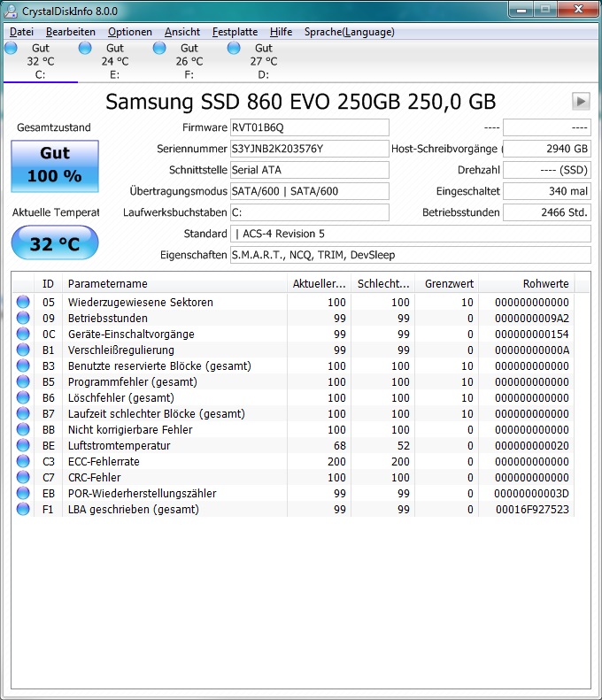Viewport: 602px width, 700px height.
Task: Click the Parametername column header
Action: 174,283
